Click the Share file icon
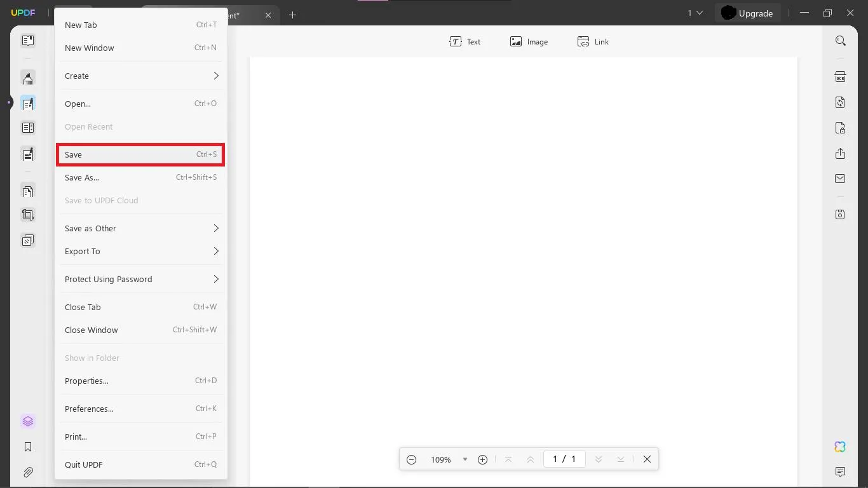 (840, 154)
